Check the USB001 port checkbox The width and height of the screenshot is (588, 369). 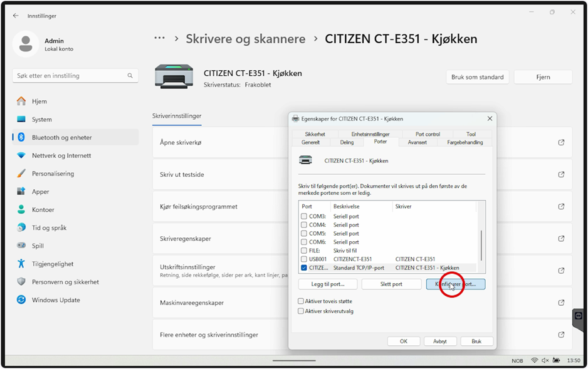point(304,259)
